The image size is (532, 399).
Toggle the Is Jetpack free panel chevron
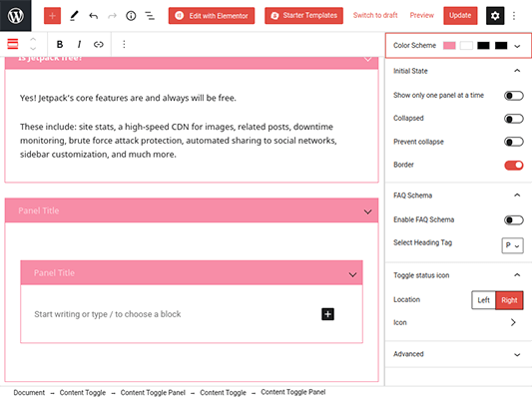pos(367,59)
